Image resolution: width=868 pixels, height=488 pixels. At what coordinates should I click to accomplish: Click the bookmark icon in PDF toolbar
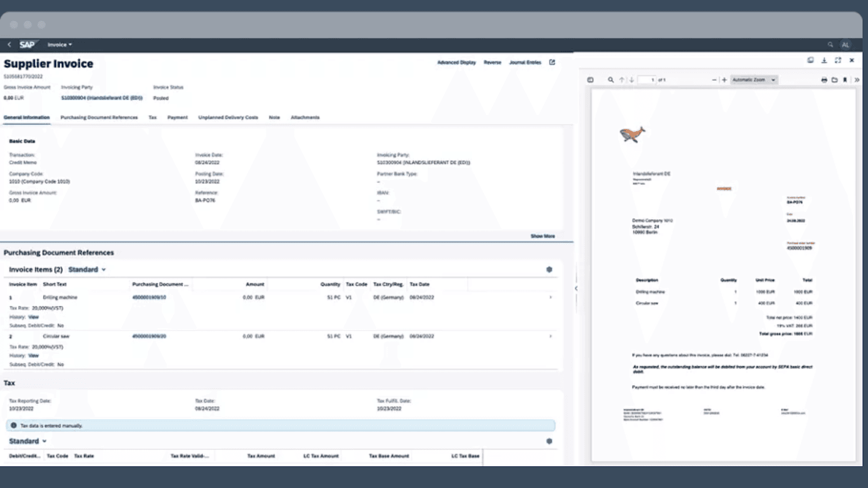(845, 80)
